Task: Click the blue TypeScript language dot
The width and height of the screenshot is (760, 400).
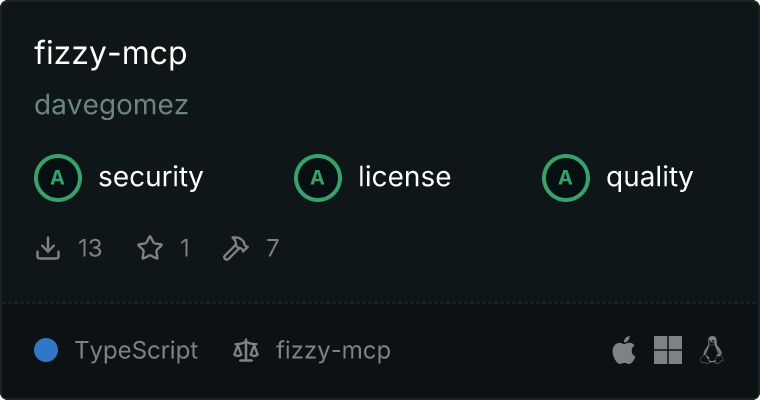Action: click(x=46, y=350)
